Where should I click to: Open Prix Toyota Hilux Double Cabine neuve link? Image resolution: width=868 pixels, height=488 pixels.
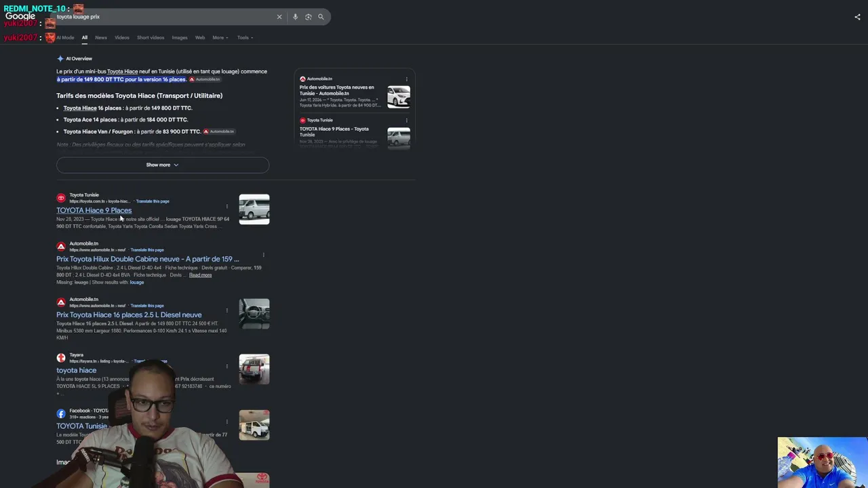coord(148,259)
